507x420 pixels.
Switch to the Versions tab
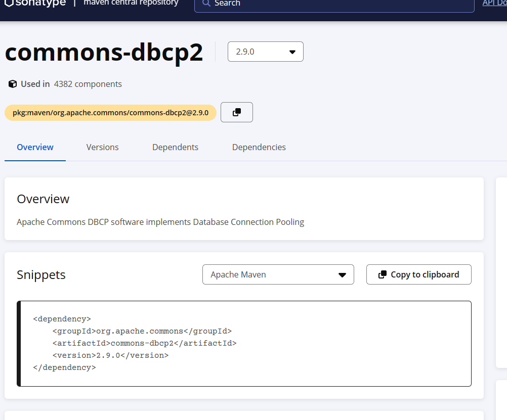pyautogui.click(x=103, y=147)
